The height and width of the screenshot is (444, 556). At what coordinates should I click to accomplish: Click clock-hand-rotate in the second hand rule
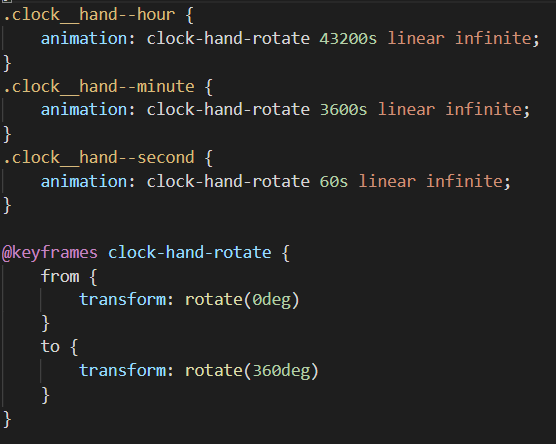228,182
